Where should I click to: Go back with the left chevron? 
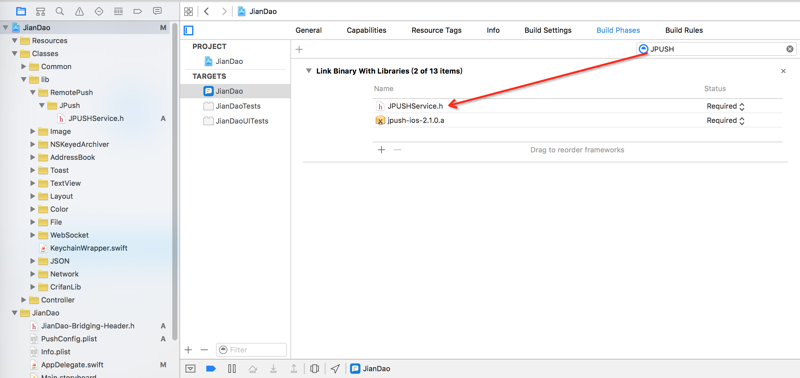pos(206,11)
